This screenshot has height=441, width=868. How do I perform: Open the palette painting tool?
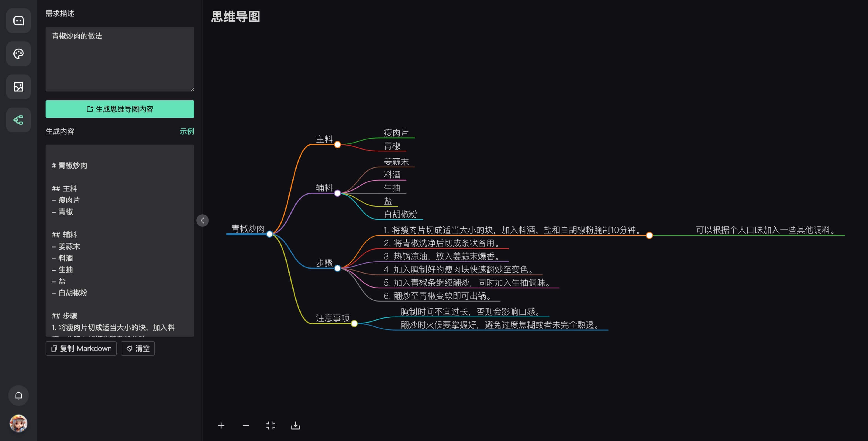(18, 54)
